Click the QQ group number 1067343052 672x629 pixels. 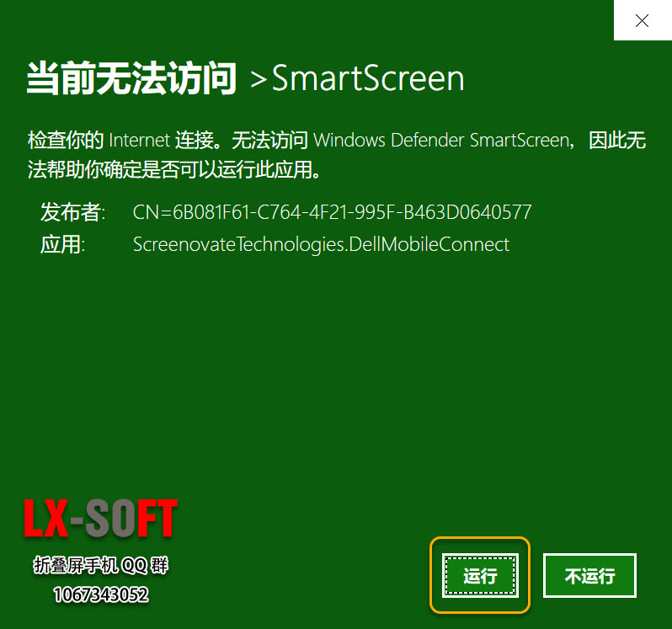click(100, 594)
